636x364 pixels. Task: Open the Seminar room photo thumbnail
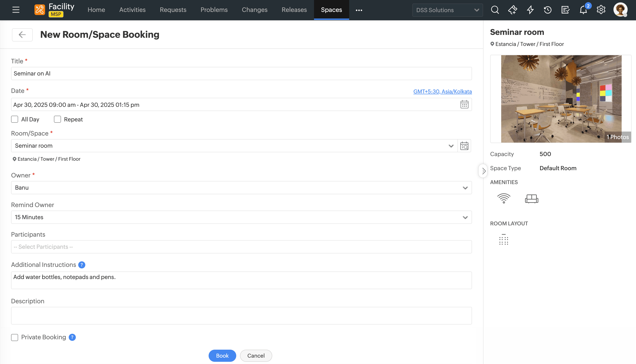[561, 99]
